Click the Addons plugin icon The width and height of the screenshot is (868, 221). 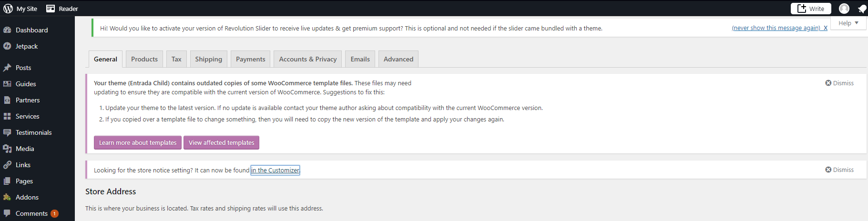[x=7, y=197]
